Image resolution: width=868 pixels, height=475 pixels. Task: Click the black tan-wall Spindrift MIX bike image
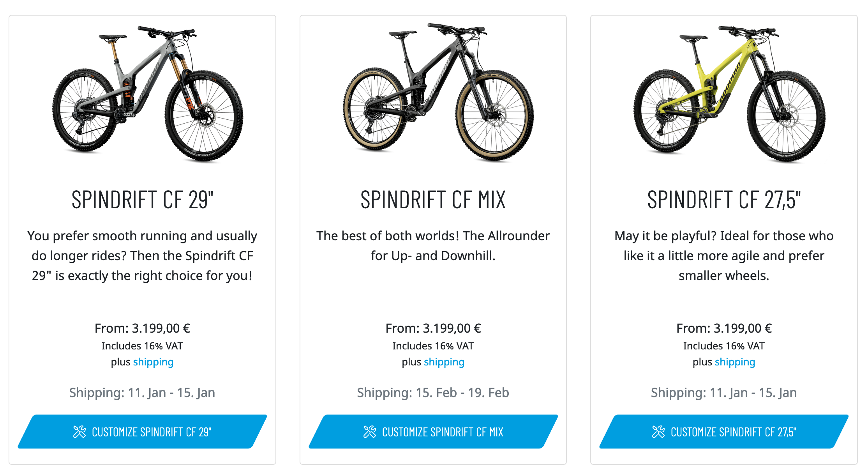[438, 94]
